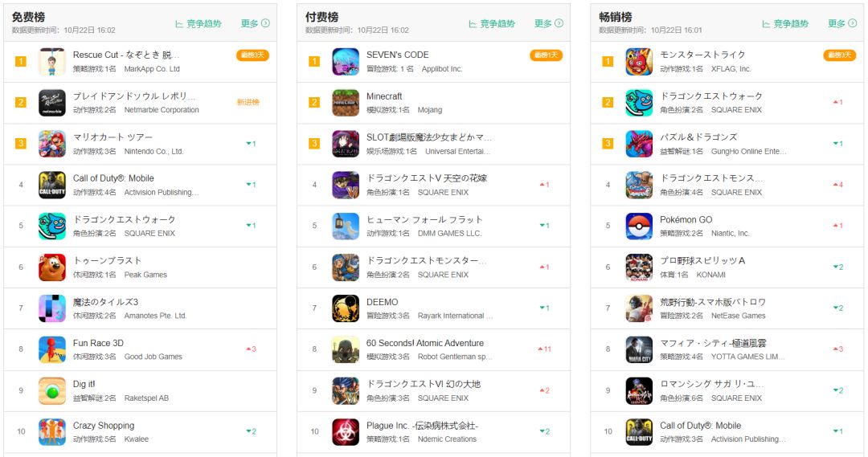The height and width of the screenshot is (457, 868).
Task: Click the Dig it! green ball icon
Action: 52,390
